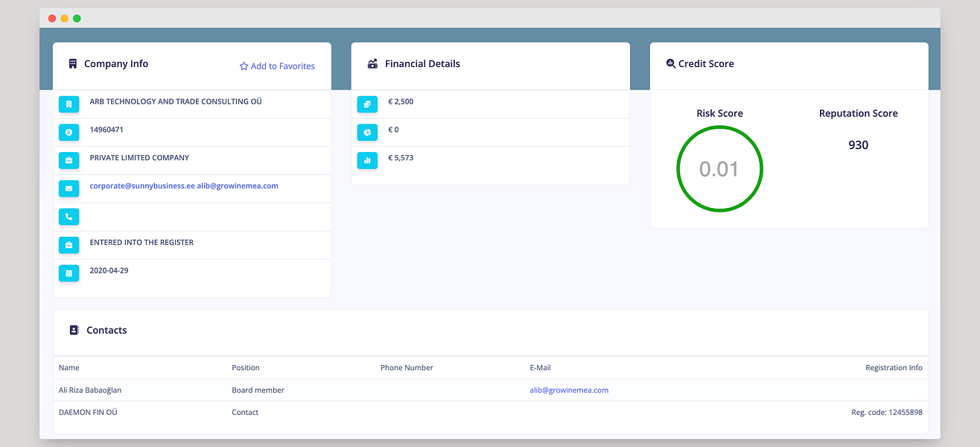Click the green maximize window button

77,18
